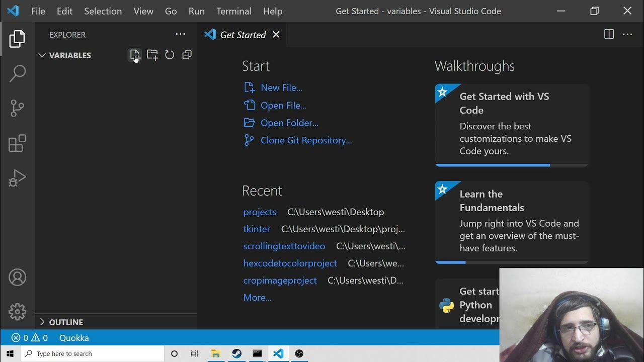Click the Clone Git Repository... link
The width and height of the screenshot is (644, 362).
click(x=306, y=140)
